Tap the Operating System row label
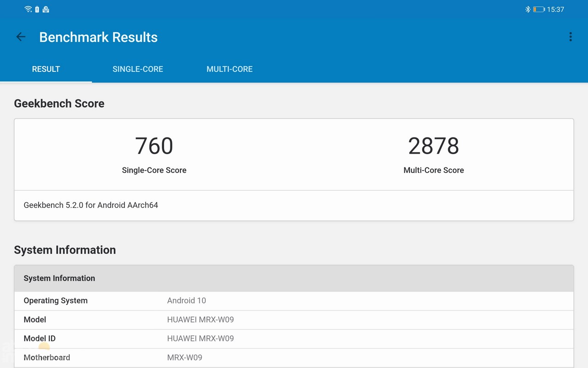 (56, 301)
